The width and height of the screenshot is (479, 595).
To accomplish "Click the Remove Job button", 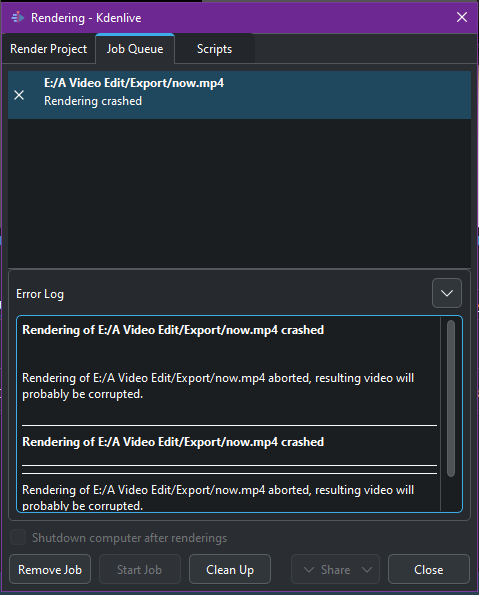I will pyautogui.click(x=50, y=569).
